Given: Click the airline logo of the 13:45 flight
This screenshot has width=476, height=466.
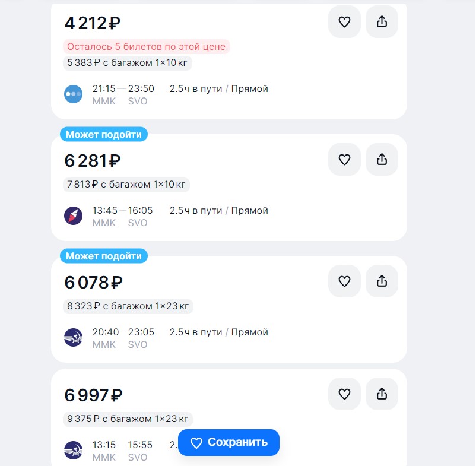Looking at the screenshot, I should (x=73, y=216).
